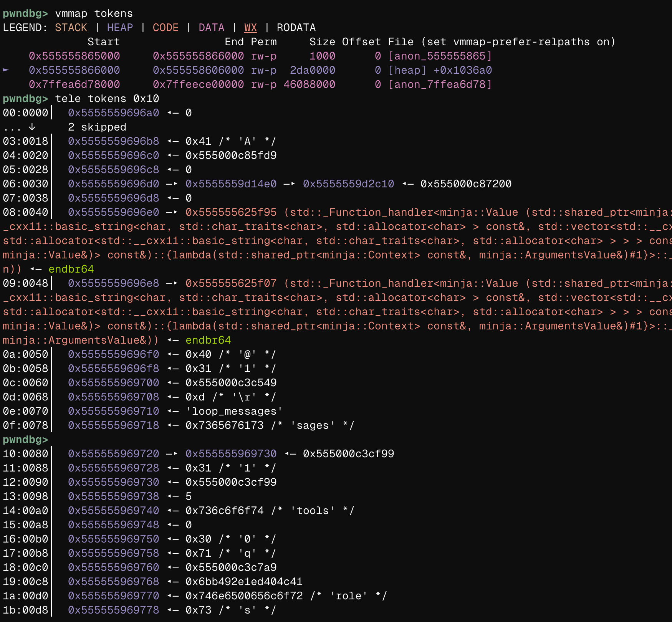Click the STACK label in the legend
Viewport: 672px width, 622px height.
71,28
